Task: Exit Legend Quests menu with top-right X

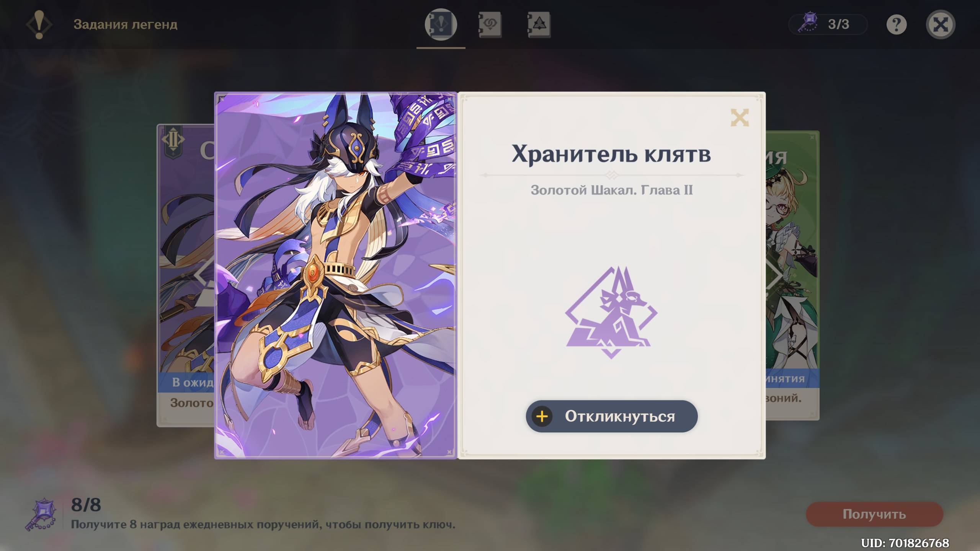Action: point(941,24)
